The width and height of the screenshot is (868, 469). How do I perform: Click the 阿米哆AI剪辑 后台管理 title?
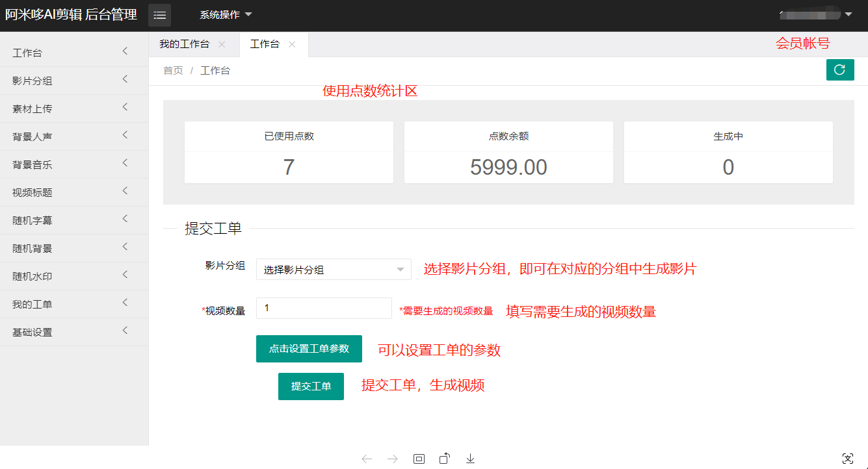click(x=71, y=15)
